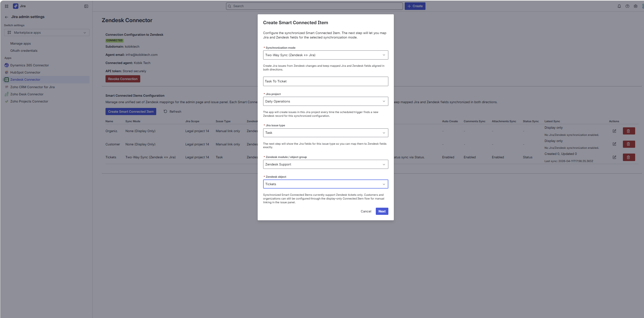Click Revoke Connection button
Screen dimensions: 644x318
click(x=123, y=79)
